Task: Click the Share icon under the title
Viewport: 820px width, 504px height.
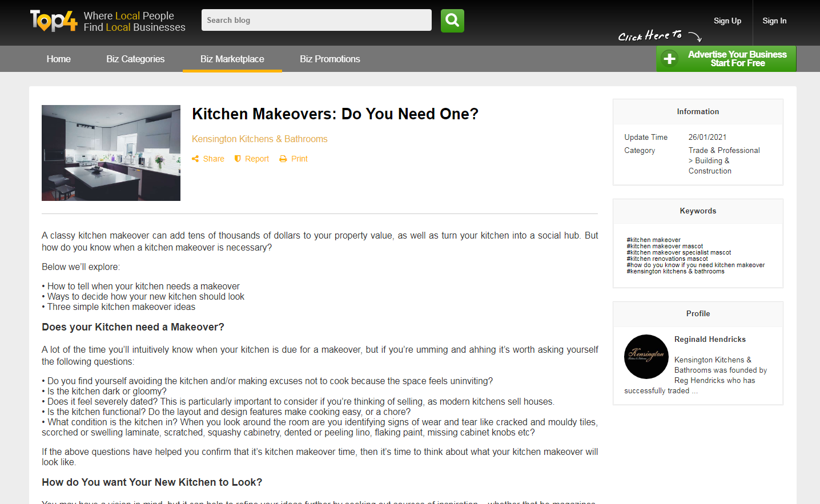Action: pyautogui.click(x=195, y=159)
